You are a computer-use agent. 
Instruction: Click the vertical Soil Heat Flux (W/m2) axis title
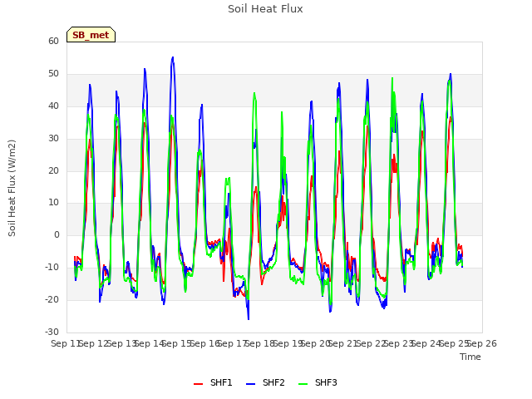pyautogui.click(x=12, y=188)
